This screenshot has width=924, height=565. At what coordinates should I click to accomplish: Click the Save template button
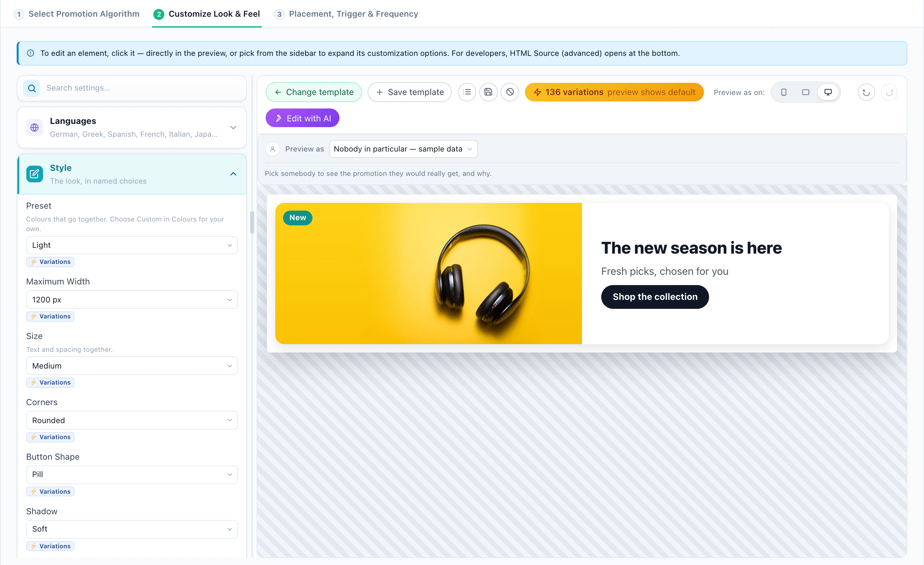click(409, 92)
